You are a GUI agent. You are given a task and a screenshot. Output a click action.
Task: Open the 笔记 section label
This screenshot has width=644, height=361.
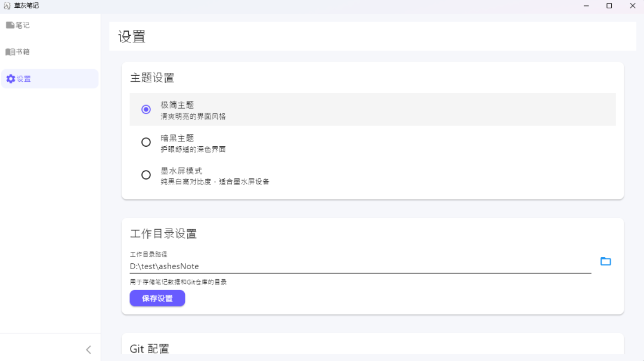click(x=23, y=26)
